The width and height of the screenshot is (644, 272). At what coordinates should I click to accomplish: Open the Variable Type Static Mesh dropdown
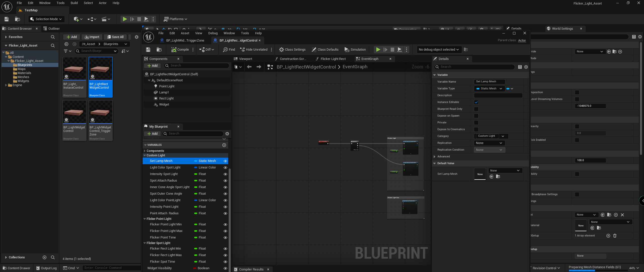point(489,89)
